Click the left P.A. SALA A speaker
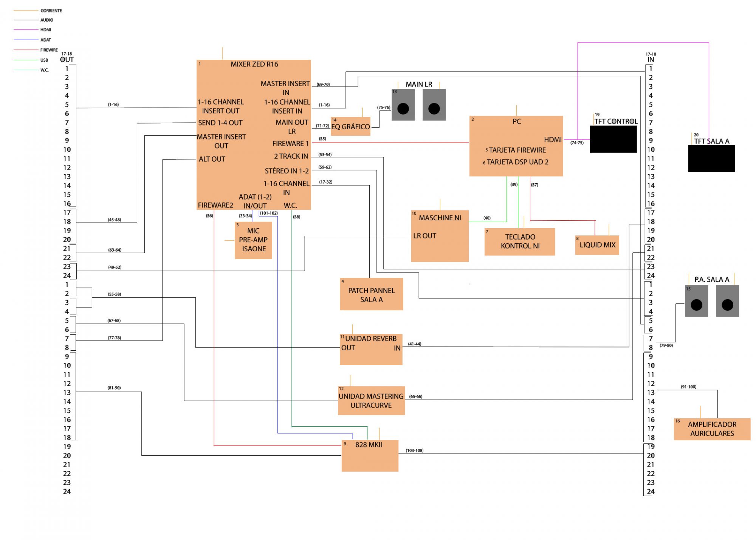The width and height of the screenshot is (756, 540). coord(696,301)
